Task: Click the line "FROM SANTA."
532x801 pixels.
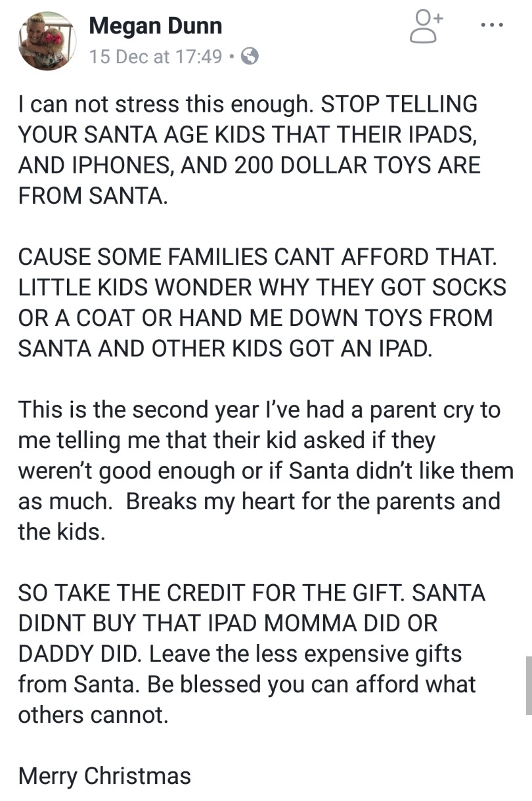Action: 93,195
